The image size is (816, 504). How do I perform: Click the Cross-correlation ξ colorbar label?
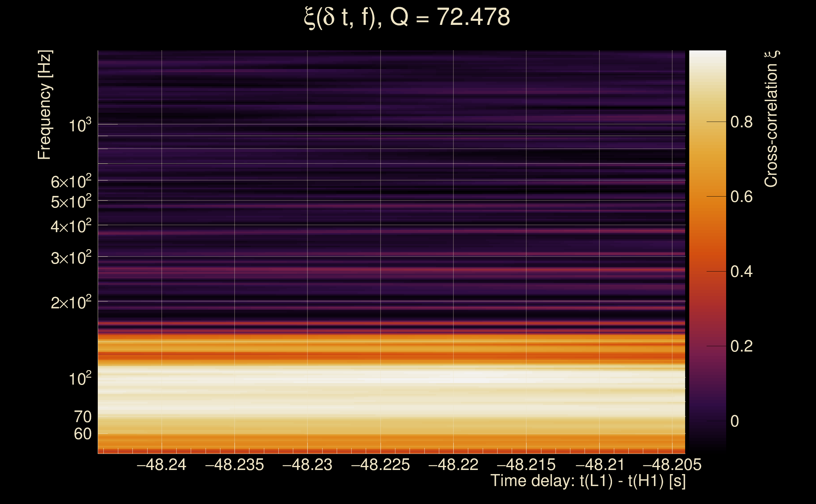(x=771, y=119)
